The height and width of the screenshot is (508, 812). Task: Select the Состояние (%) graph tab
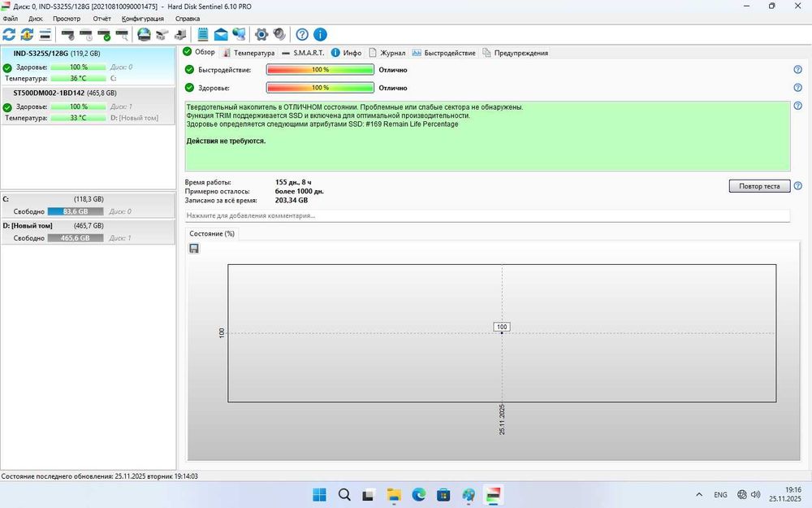[212, 234]
